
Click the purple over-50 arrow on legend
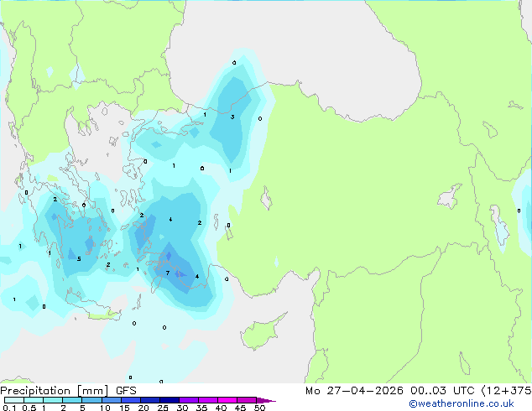pos(266,400)
